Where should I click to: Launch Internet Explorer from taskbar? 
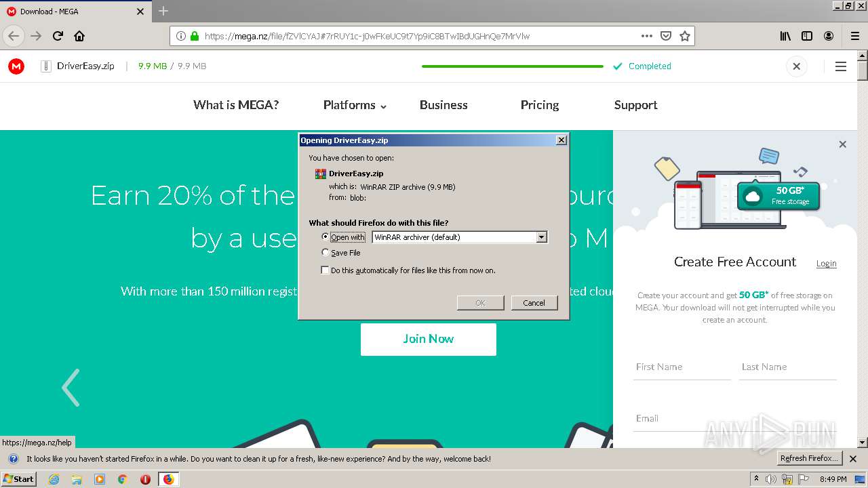(x=54, y=479)
